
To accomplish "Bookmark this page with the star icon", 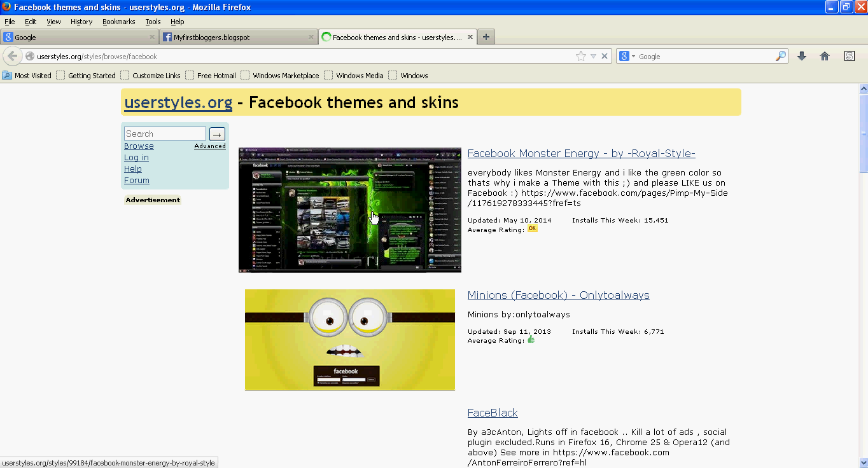I will point(581,56).
